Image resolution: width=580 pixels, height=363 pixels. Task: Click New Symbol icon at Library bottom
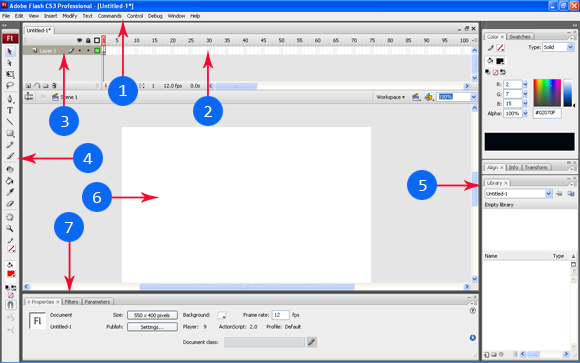pyautogui.click(x=487, y=354)
